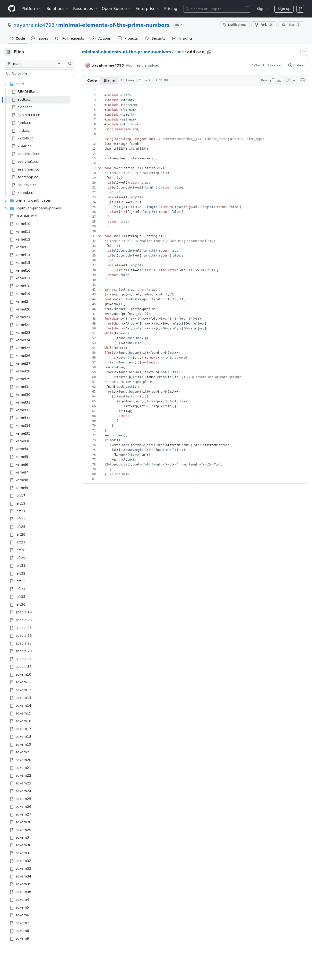Open the Pull requests tab
The image size is (312, 980).
click(69, 38)
